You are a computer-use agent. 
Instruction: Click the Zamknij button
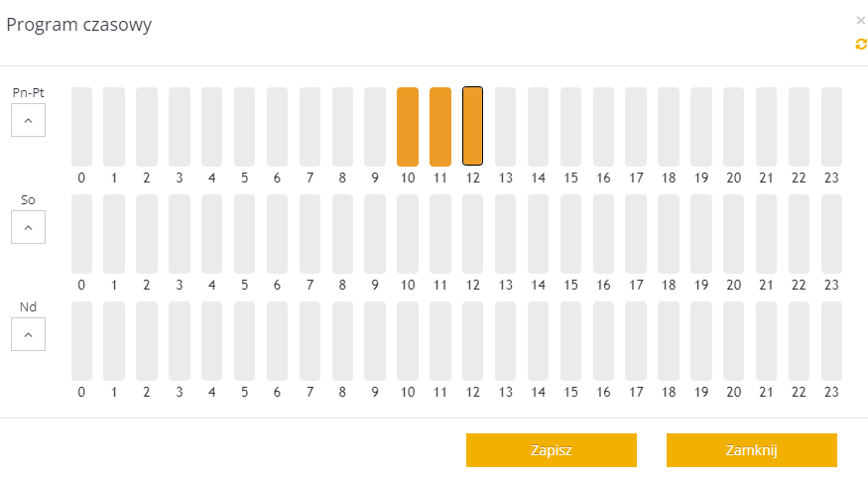[752, 450]
